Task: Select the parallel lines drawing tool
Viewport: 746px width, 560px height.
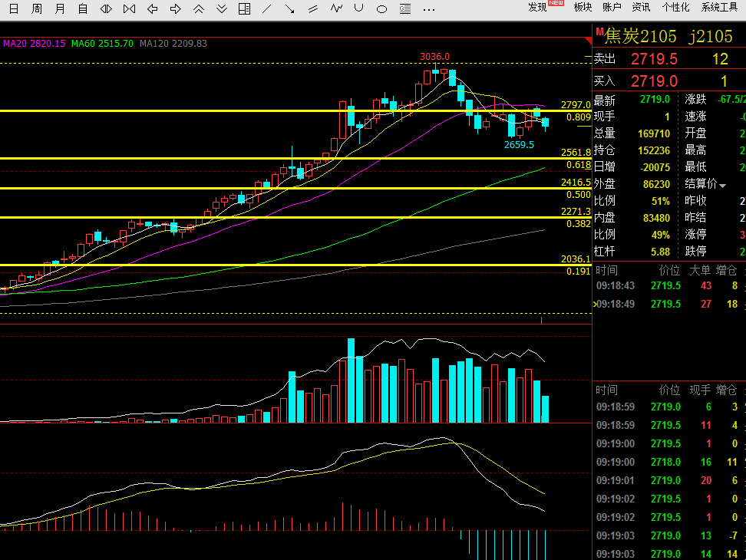Action: [x=312, y=8]
